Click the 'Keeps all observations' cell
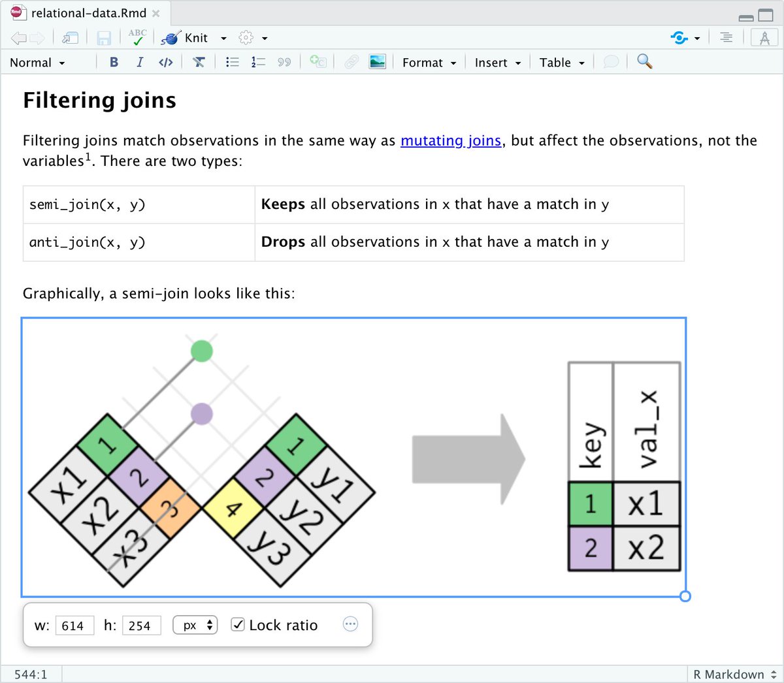The image size is (784, 683). click(469, 204)
